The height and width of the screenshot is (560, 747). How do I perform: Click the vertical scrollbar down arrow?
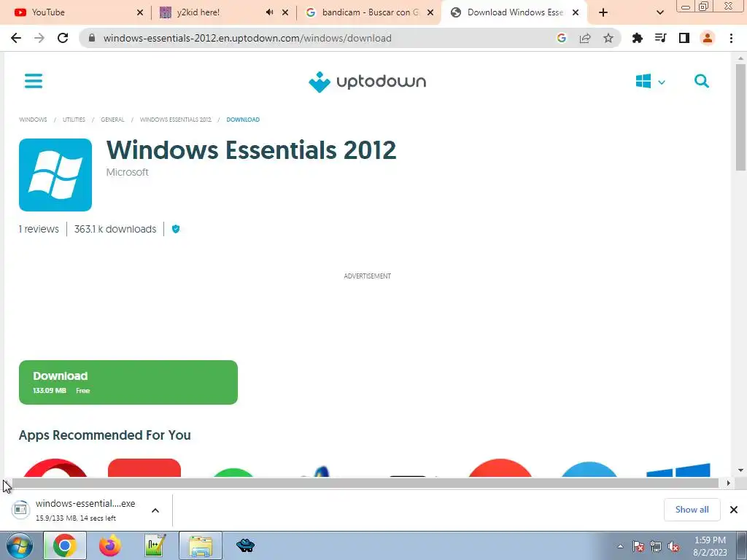741,470
